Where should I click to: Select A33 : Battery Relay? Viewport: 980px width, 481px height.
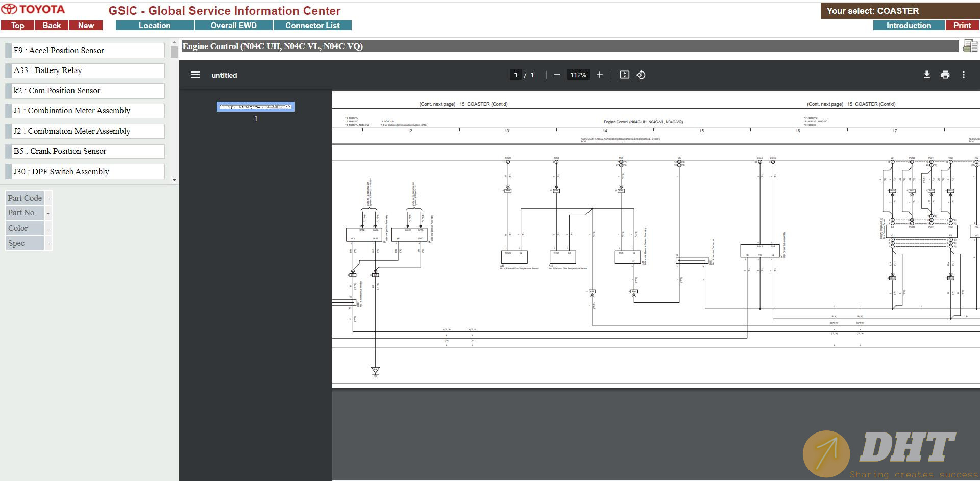[x=85, y=70]
